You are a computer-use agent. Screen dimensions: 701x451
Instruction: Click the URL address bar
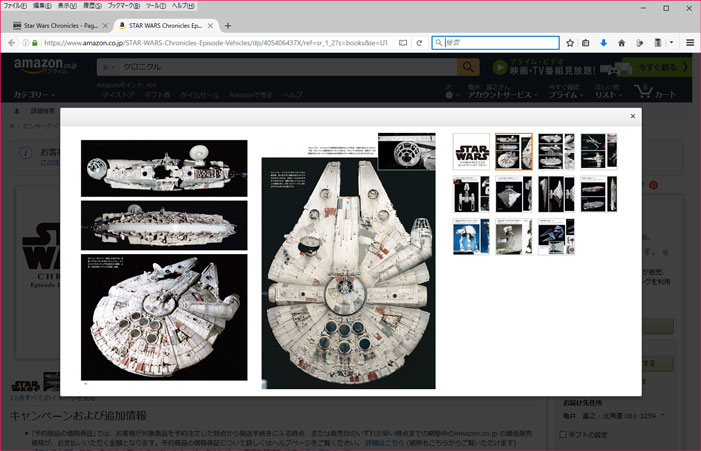coord(215,43)
